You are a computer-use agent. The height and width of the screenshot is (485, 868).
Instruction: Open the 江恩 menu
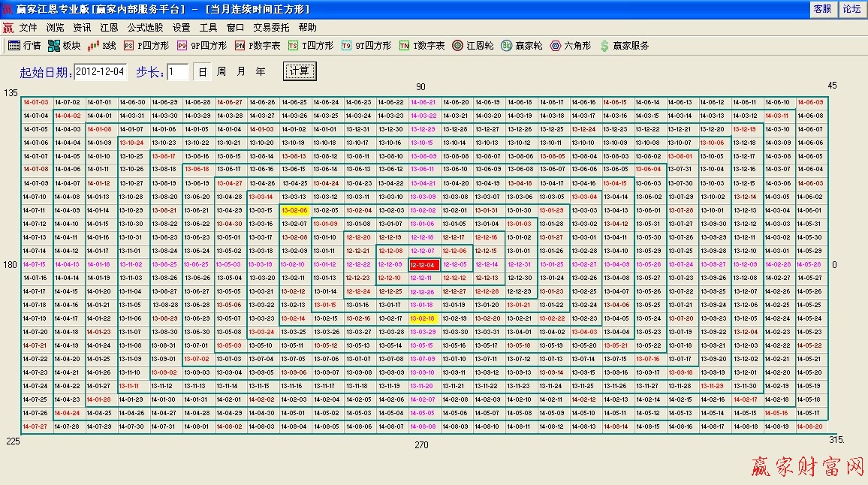108,26
